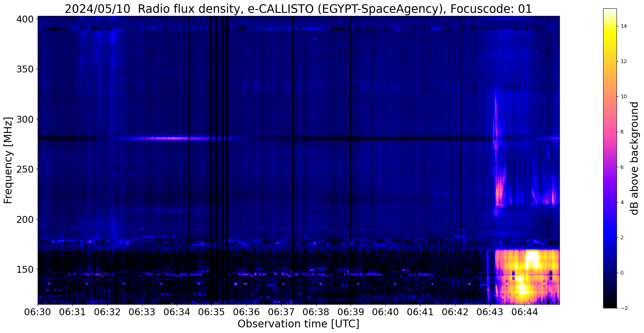644x333 pixels.
Task: Click the 06:40 time tick label
Action: (x=386, y=311)
